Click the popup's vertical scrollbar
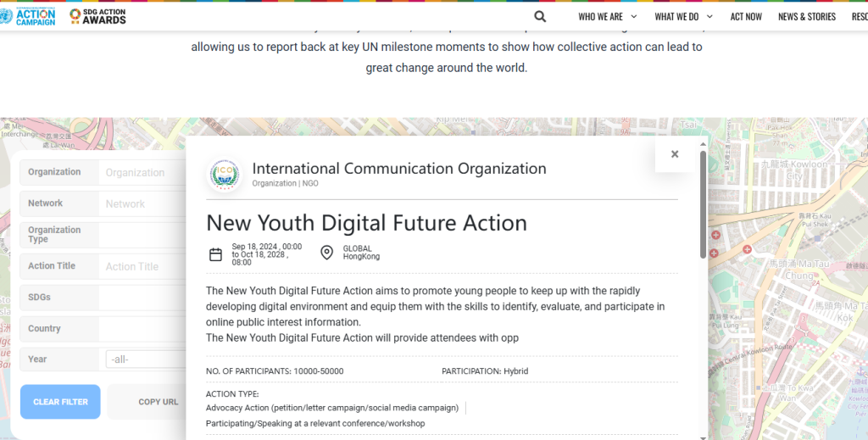 [703, 205]
